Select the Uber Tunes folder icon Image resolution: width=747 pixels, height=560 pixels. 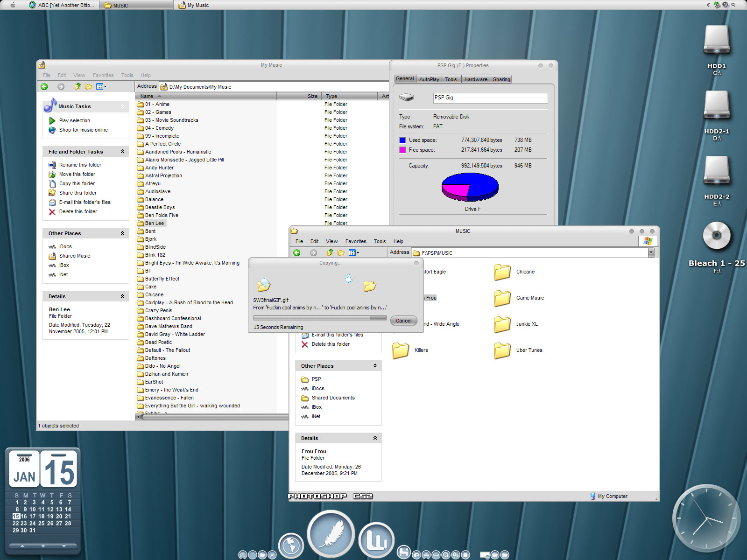(502, 350)
